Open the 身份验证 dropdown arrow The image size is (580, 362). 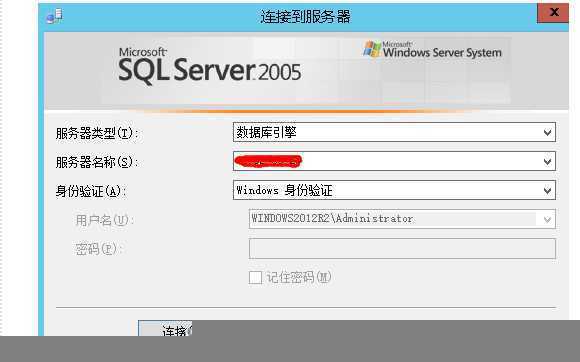[547, 191]
